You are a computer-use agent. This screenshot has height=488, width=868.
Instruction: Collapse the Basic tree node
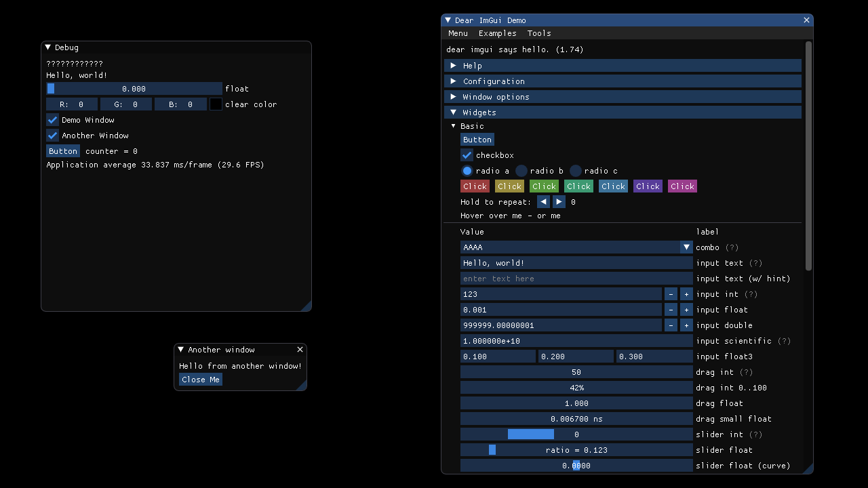pyautogui.click(x=454, y=126)
